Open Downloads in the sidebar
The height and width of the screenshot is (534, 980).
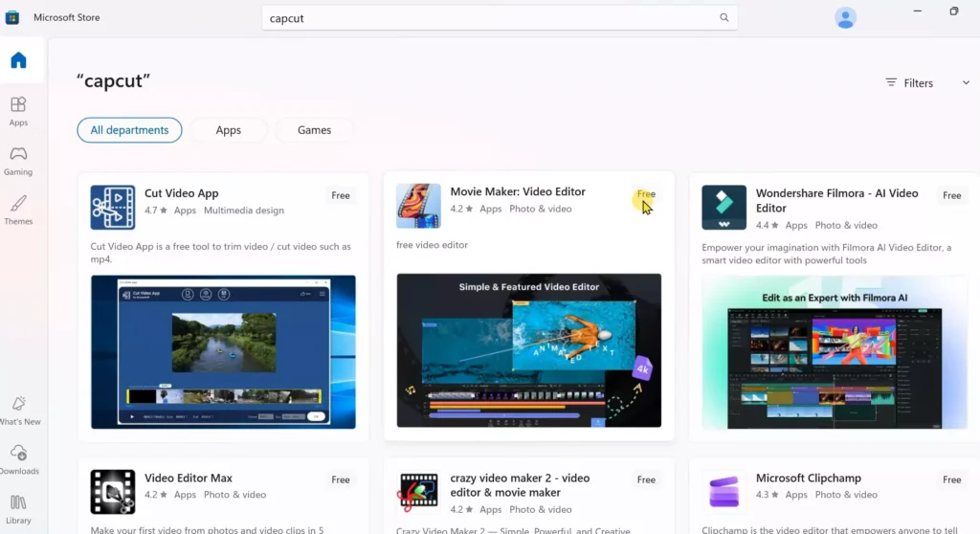(x=19, y=460)
